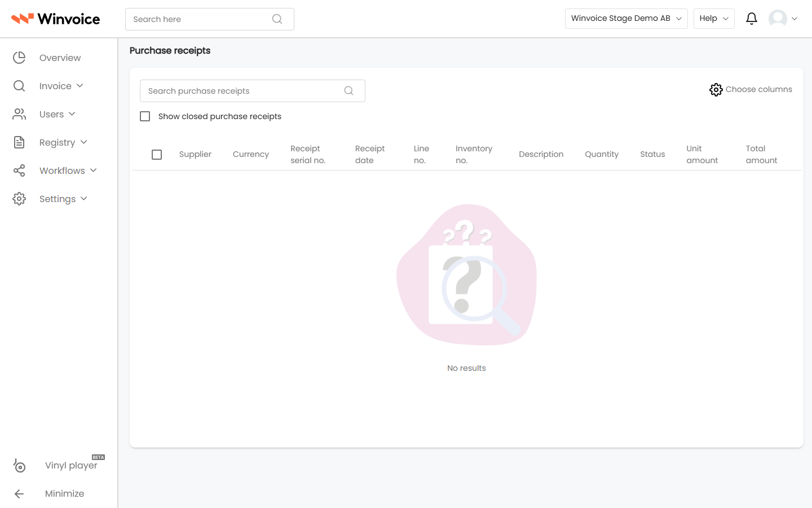The width and height of the screenshot is (812, 508).
Task: Click the Winvoice logo
Action: (55, 19)
